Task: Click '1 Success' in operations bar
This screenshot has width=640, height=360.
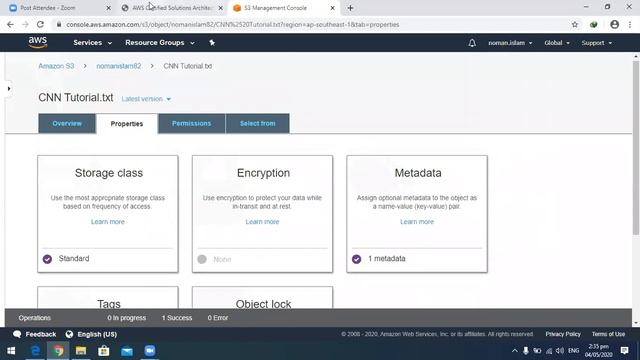Action: click(x=177, y=318)
